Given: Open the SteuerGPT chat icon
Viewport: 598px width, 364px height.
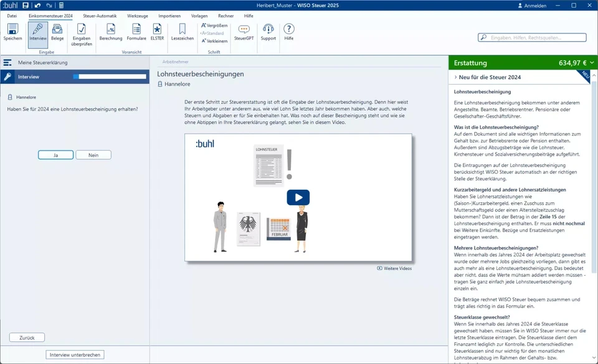Looking at the screenshot, I should 244,31.
